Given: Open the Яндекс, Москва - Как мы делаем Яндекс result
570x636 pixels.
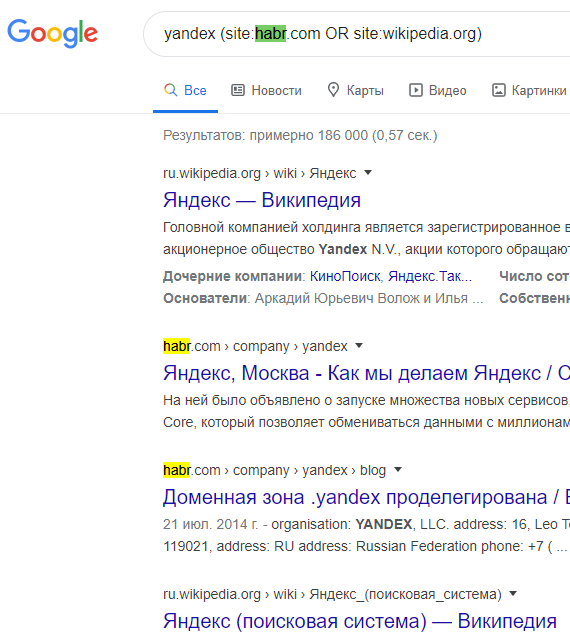Looking at the screenshot, I should tap(366, 373).
